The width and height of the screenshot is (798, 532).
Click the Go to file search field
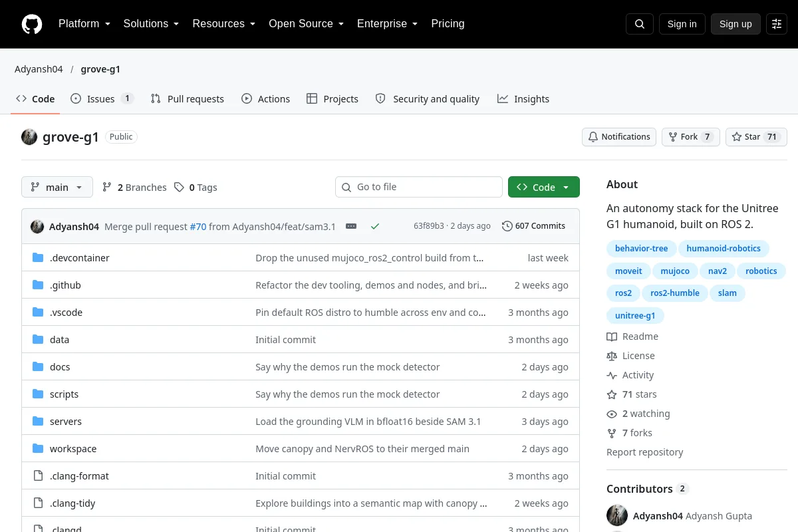click(419, 188)
